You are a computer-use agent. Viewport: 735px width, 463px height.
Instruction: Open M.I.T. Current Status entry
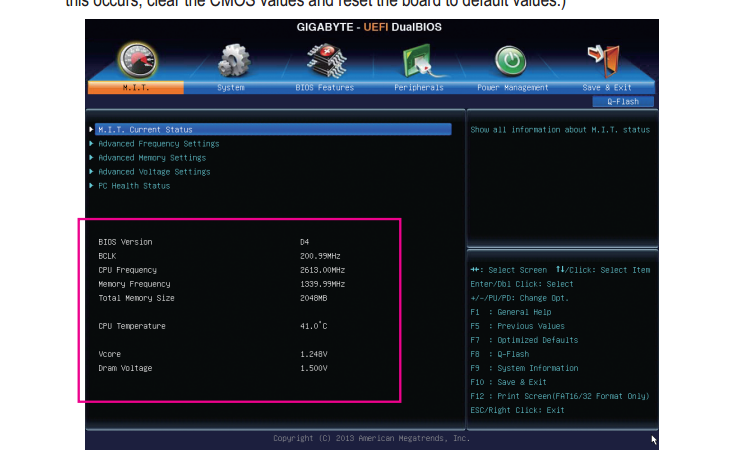tap(273, 129)
